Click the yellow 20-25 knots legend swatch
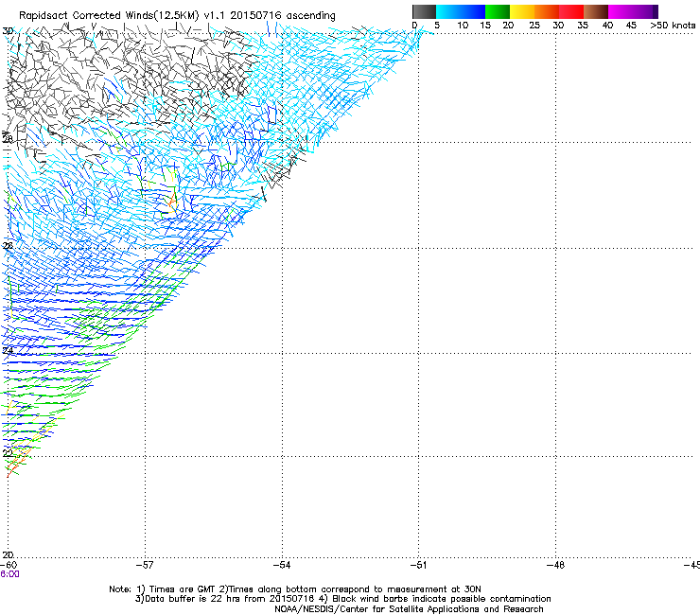This screenshot has height=615, width=700. [522, 11]
